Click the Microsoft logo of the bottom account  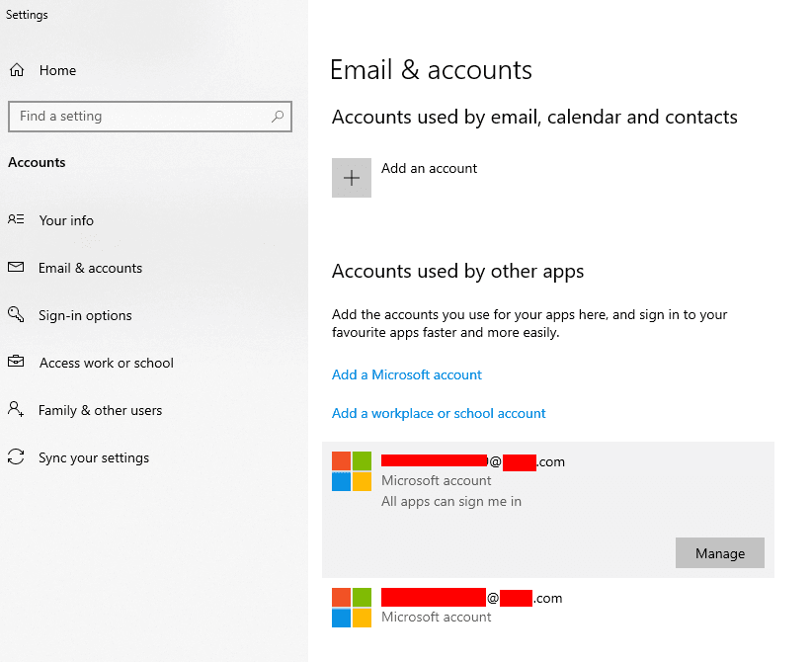[x=352, y=608]
